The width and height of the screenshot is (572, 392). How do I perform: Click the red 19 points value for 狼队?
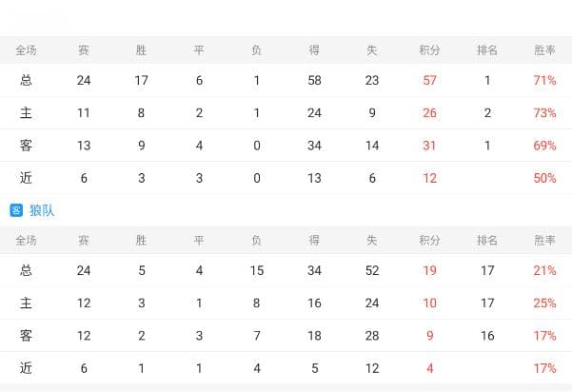pos(429,270)
